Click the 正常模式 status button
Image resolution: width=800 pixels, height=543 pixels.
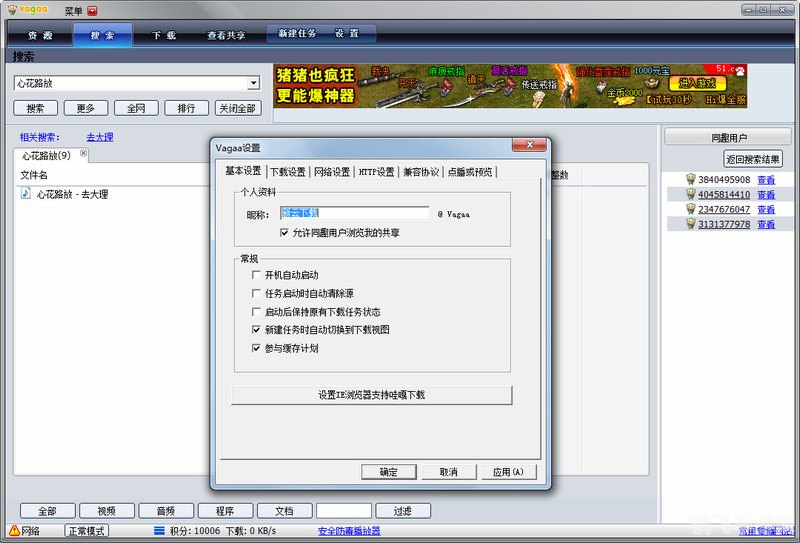[x=86, y=531]
